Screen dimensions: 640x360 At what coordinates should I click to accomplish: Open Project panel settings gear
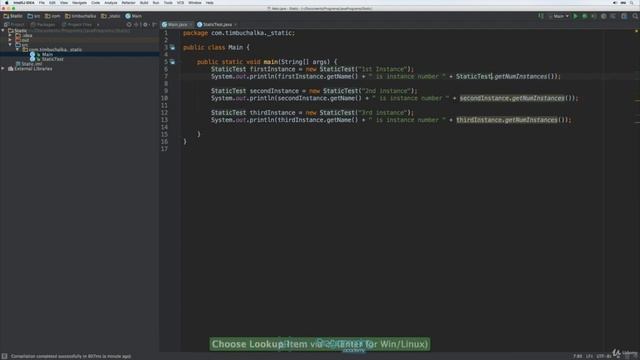coord(145,24)
